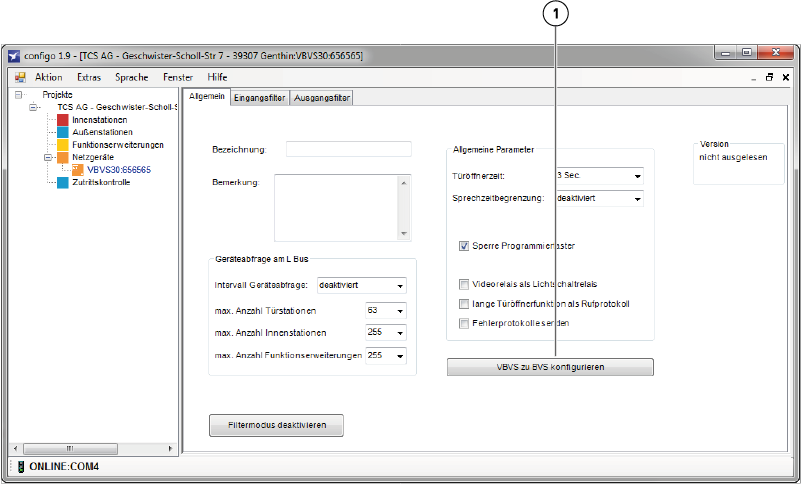Enable Fehlerprotokolle senden checkbox

coord(464,323)
